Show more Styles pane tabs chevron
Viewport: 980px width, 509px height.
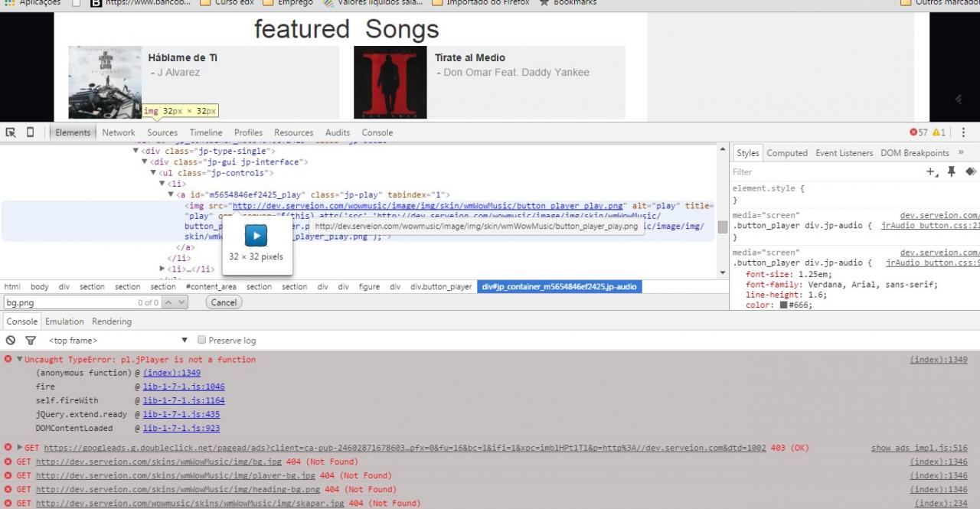coord(961,153)
